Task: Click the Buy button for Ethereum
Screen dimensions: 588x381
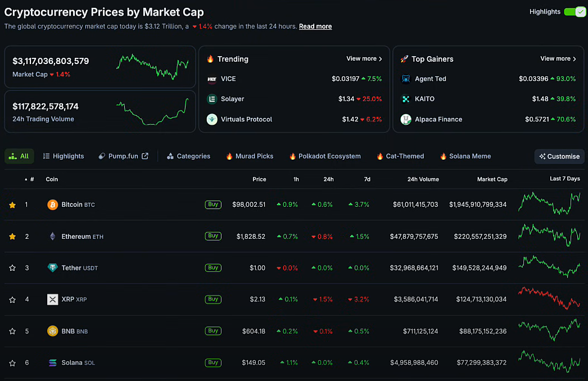Action: (x=213, y=236)
